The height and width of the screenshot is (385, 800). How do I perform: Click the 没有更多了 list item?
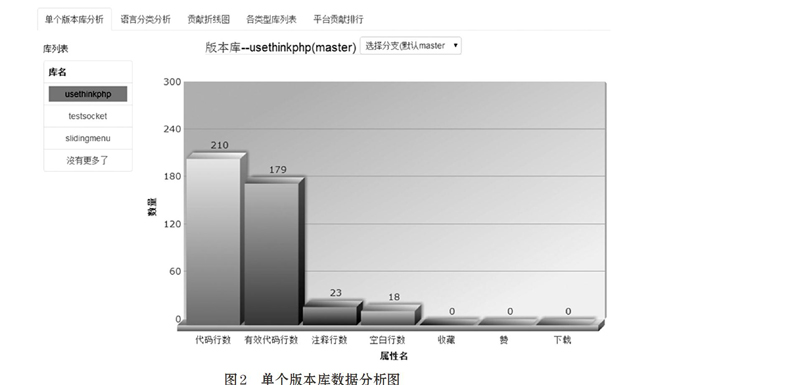click(88, 160)
